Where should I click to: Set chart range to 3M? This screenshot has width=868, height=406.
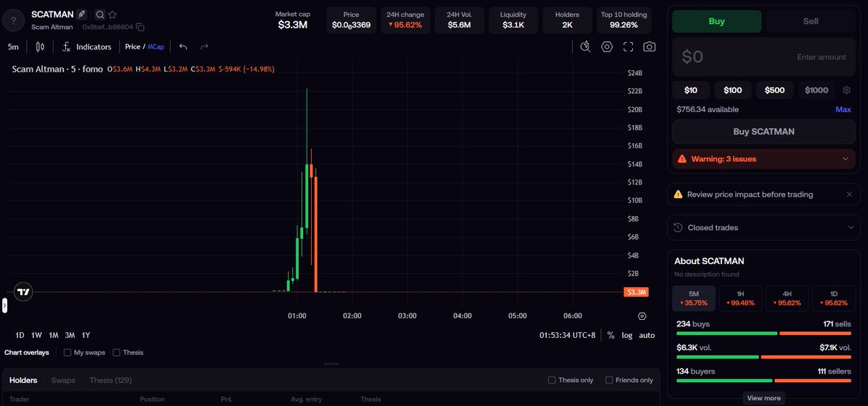(70, 335)
